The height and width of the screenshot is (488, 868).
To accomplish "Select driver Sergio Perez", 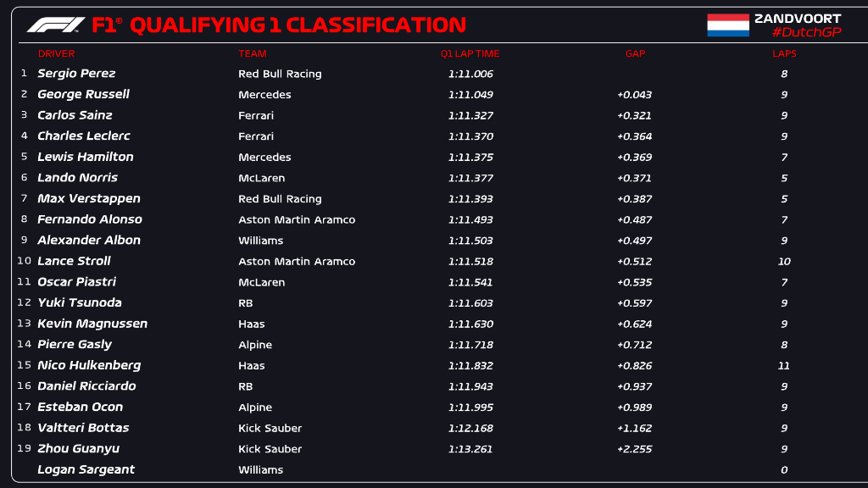I will pos(76,74).
